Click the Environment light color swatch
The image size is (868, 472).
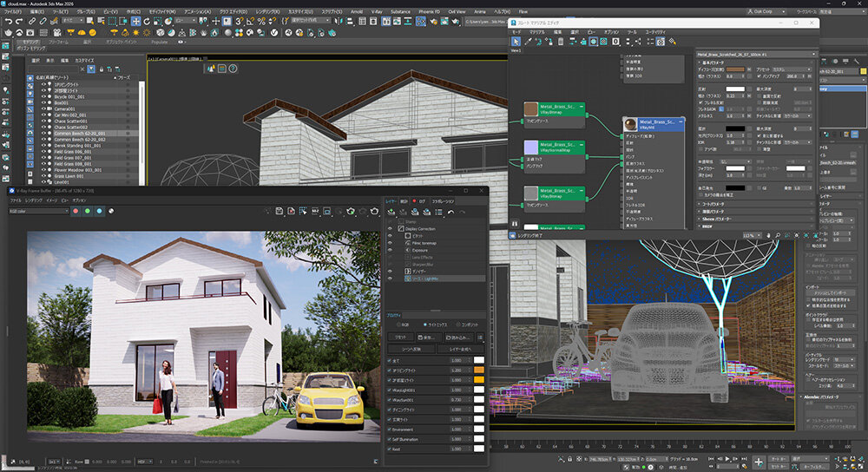pos(477,429)
